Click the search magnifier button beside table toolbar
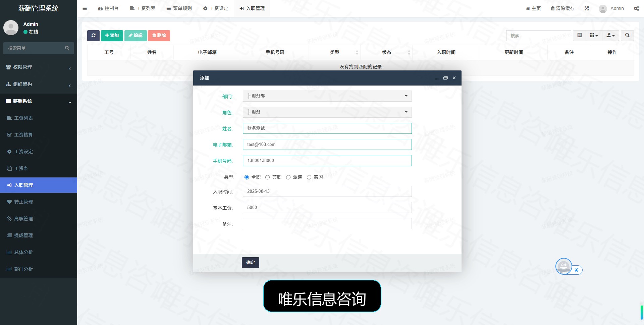 [627, 35]
